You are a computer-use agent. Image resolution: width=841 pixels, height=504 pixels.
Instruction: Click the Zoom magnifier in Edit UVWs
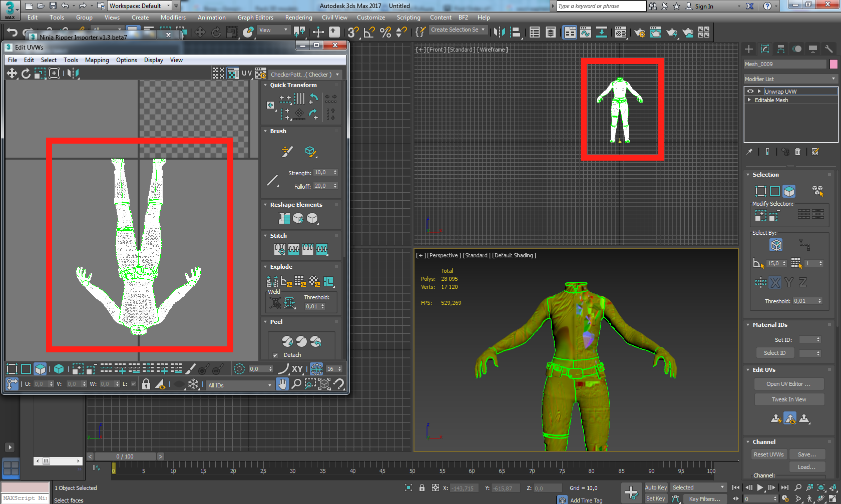point(296,384)
